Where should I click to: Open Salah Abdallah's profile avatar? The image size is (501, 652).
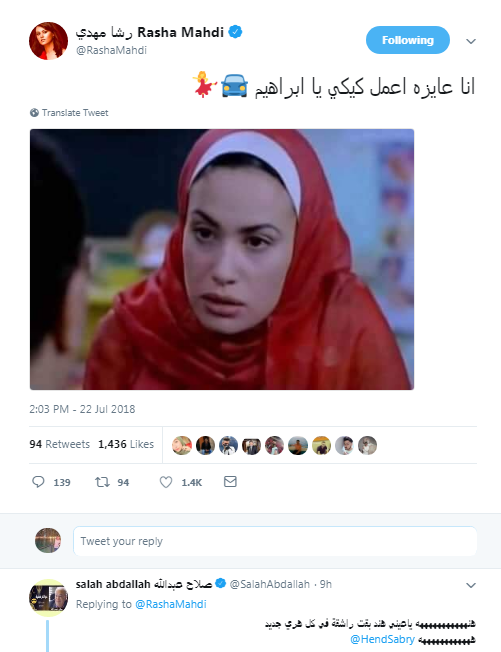48,598
